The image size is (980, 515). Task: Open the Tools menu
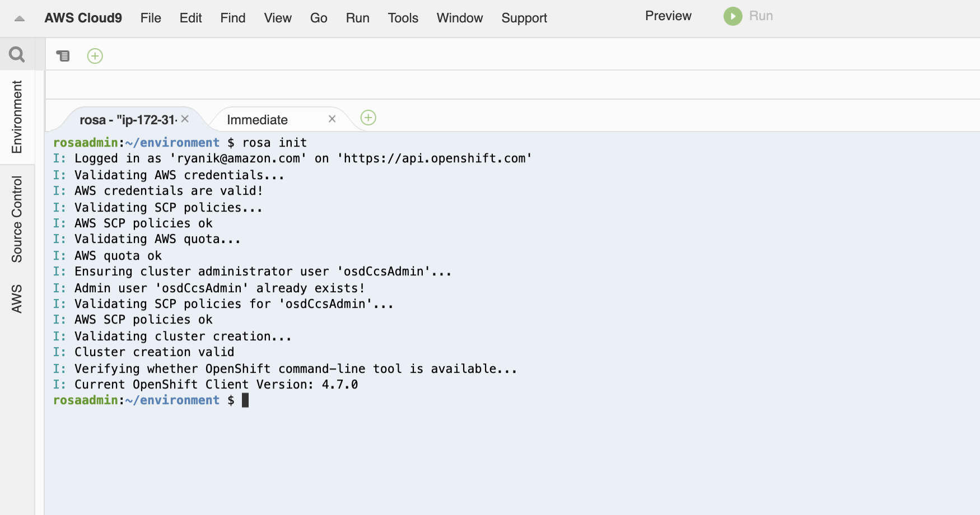tap(403, 18)
